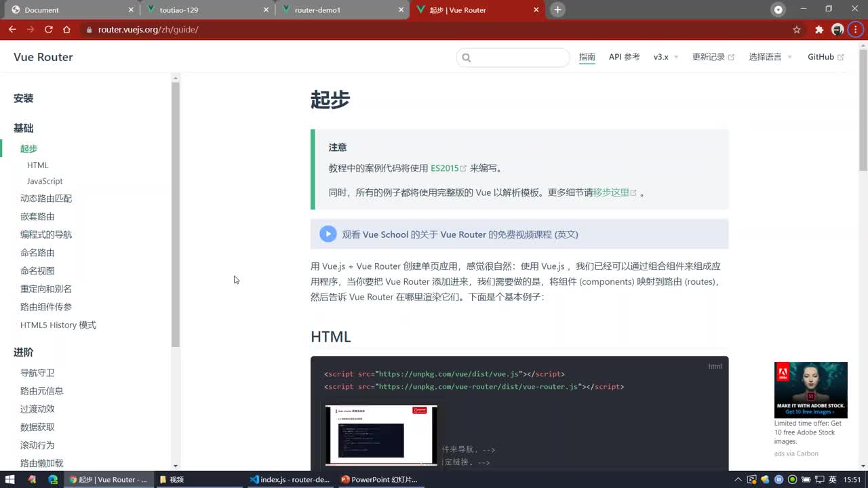Viewport: 868px width, 488px height.
Task: Open the 更新记录 external link
Action: click(713, 57)
